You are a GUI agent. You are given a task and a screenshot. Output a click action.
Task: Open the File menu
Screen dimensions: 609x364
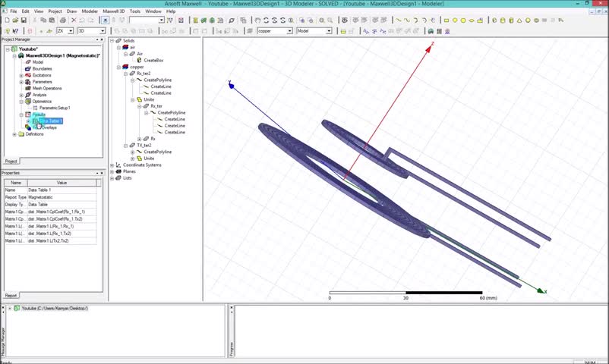tap(14, 11)
